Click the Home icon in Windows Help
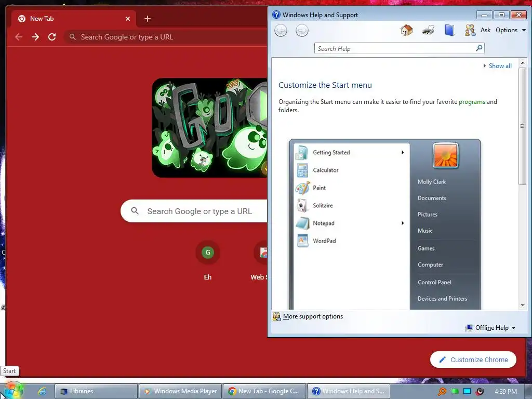Image resolution: width=532 pixels, height=399 pixels. [406, 30]
